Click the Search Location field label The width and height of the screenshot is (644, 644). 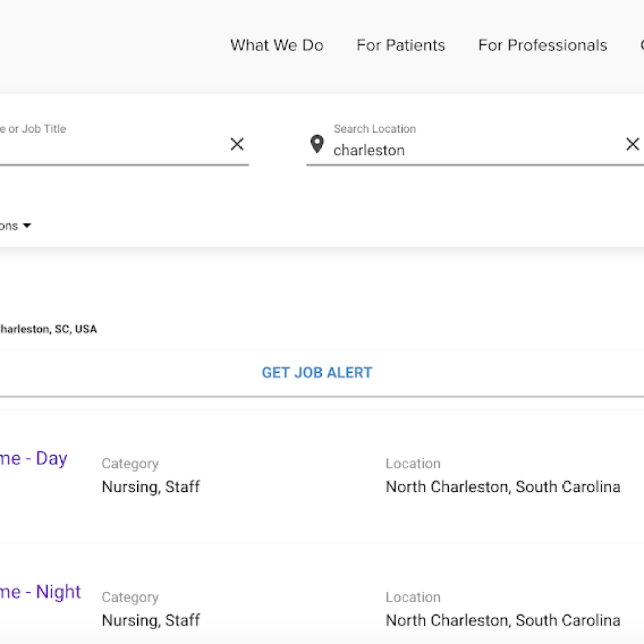pos(374,129)
